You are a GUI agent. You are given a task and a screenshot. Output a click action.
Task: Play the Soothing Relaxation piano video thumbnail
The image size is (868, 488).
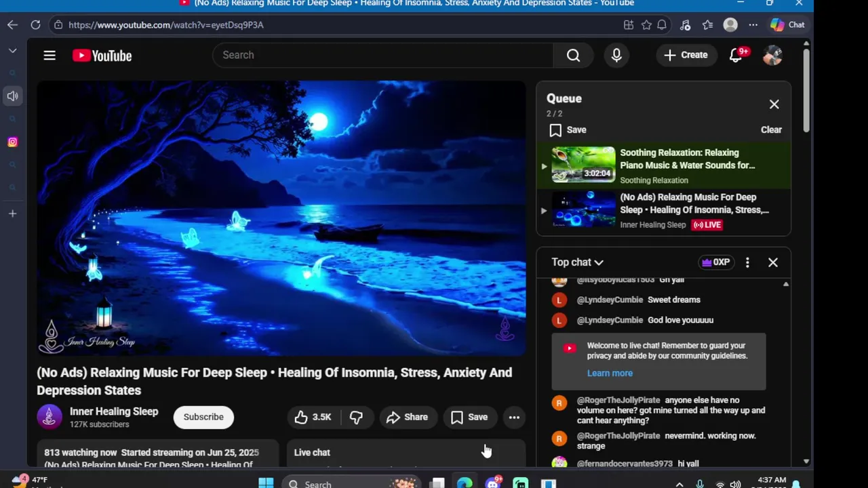[583, 165]
